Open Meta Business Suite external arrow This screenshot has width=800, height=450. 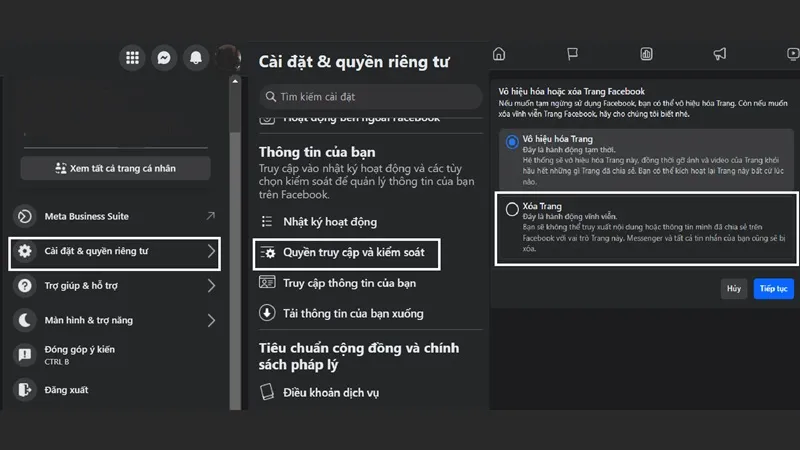coord(210,216)
